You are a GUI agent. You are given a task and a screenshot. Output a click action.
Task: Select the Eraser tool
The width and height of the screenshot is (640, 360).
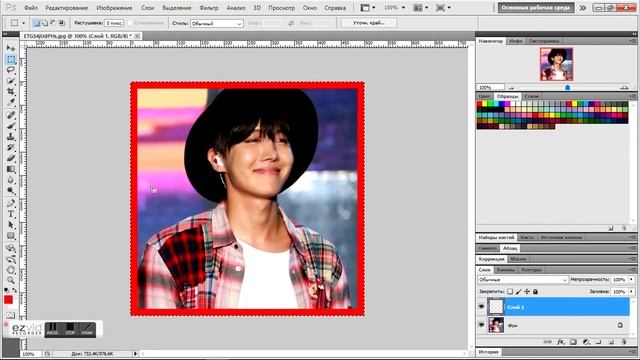tap(11, 158)
